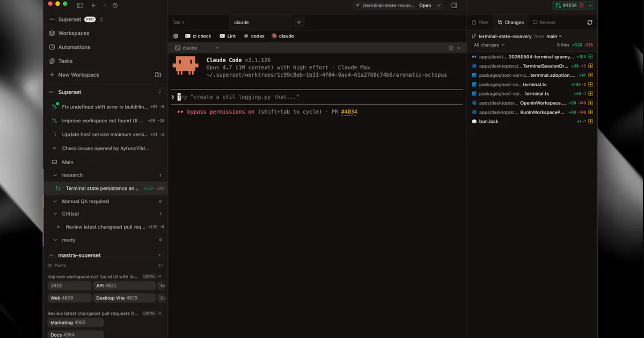The width and height of the screenshot is (644, 338).
Task: Close the 'Improve workspace not found UI' ports group
Action: click(159, 276)
